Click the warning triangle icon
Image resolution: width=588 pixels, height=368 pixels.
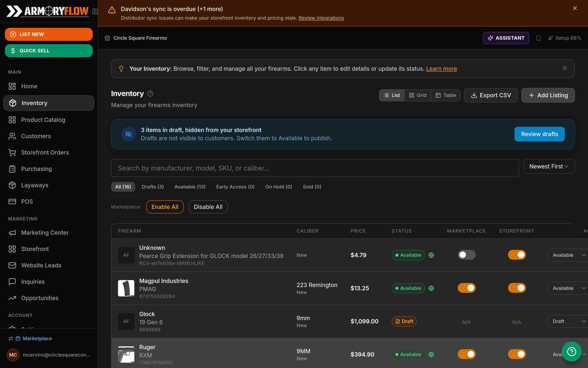click(112, 10)
